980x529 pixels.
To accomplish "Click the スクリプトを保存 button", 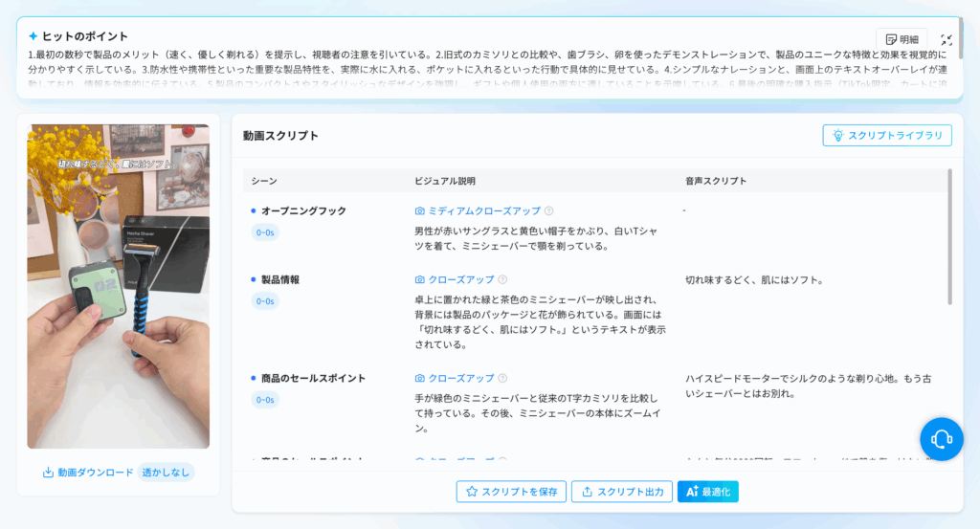I will coord(511,492).
